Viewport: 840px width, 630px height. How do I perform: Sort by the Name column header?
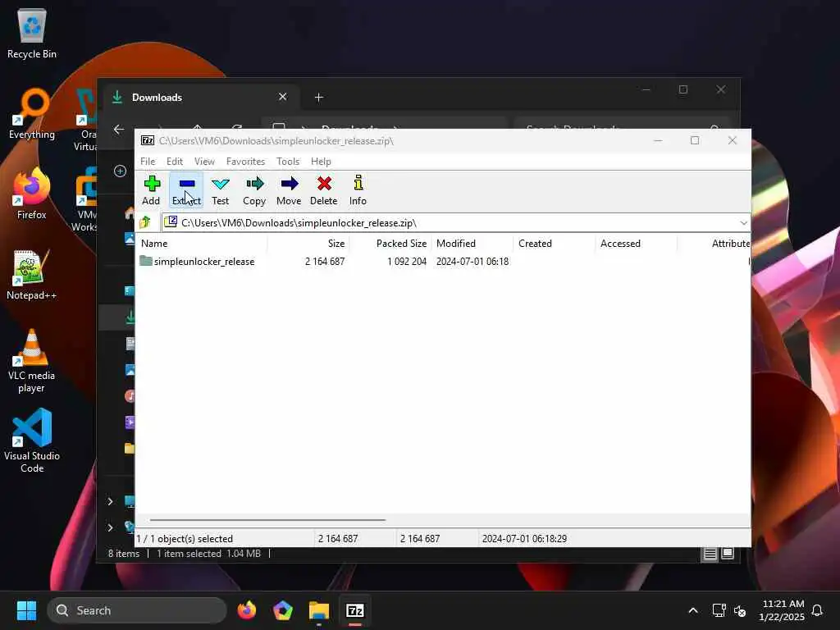(x=202, y=243)
